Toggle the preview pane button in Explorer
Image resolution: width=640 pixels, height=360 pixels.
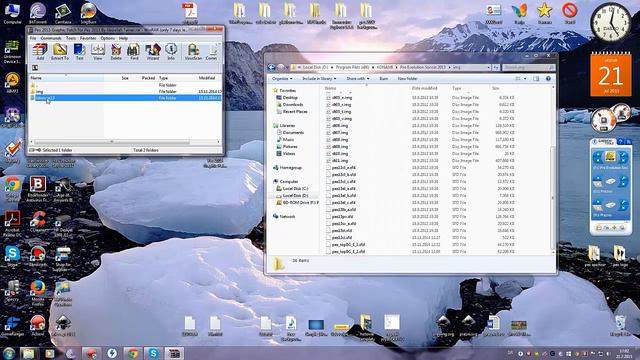tap(536, 78)
